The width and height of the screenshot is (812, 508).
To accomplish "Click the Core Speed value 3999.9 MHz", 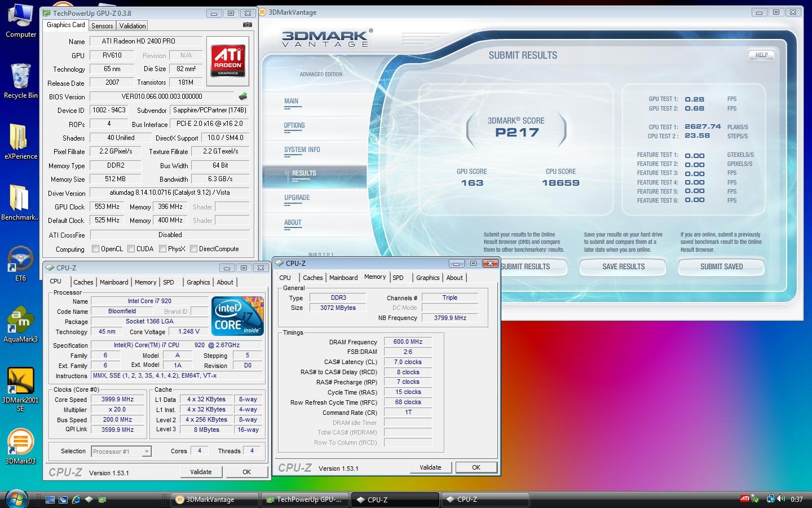I will tap(117, 400).
